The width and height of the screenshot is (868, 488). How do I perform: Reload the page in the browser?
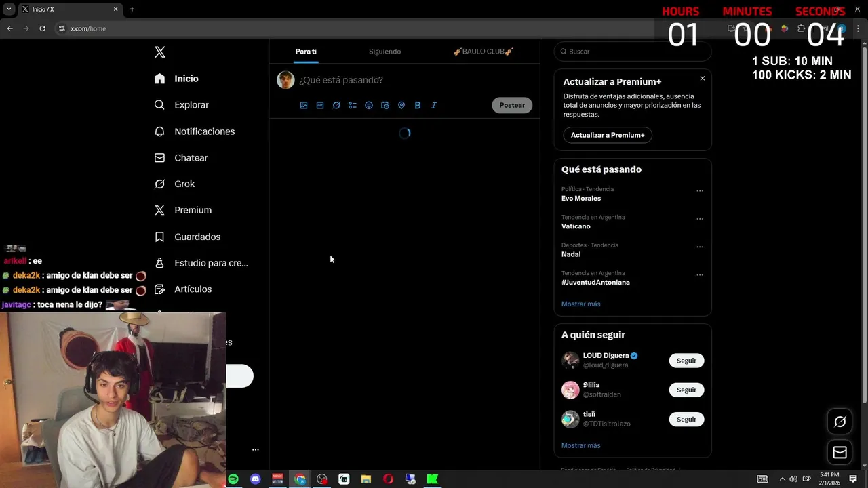click(x=42, y=28)
